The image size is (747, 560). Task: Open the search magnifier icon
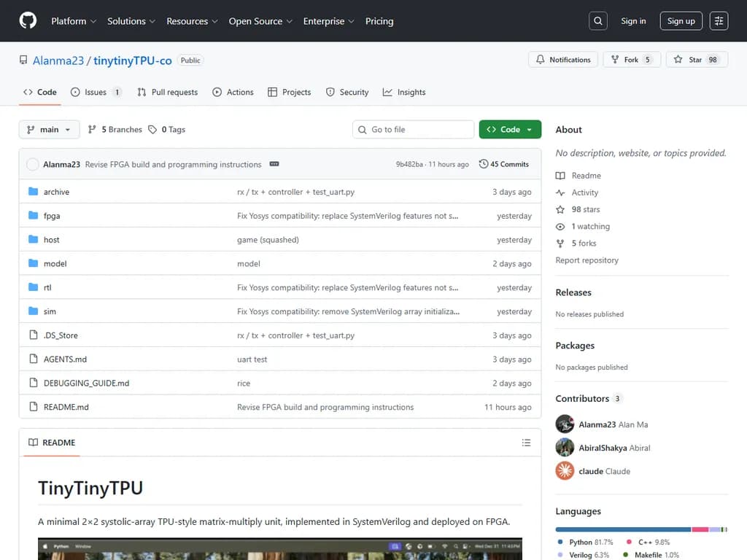click(x=598, y=21)
